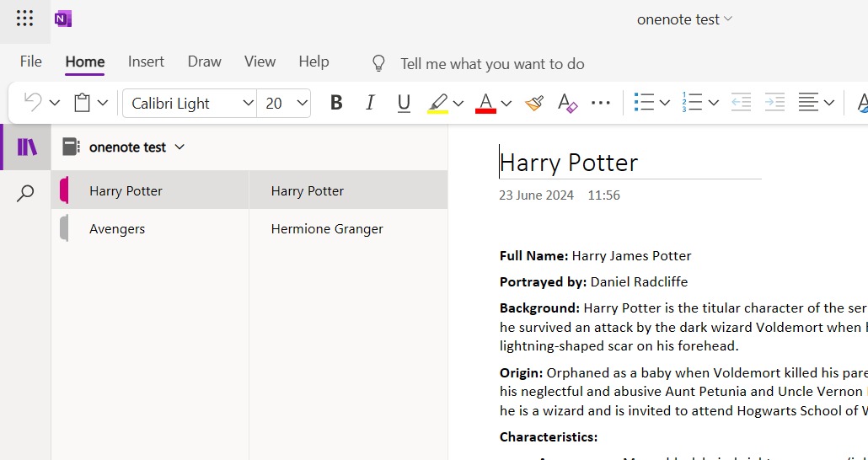Screen dimensions: 868x460
Task: Click the Decrease Indent icon
Action: click(x=741, y=103)
